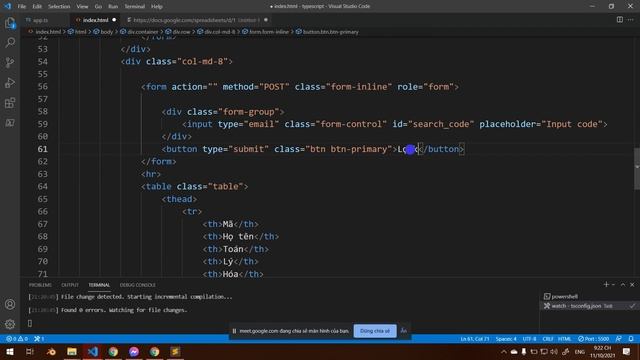Viewport: 640px width, 360px height.
Task: Click the Split Editor Right icon
Action: pyautogui.click(x=620, y=20)
